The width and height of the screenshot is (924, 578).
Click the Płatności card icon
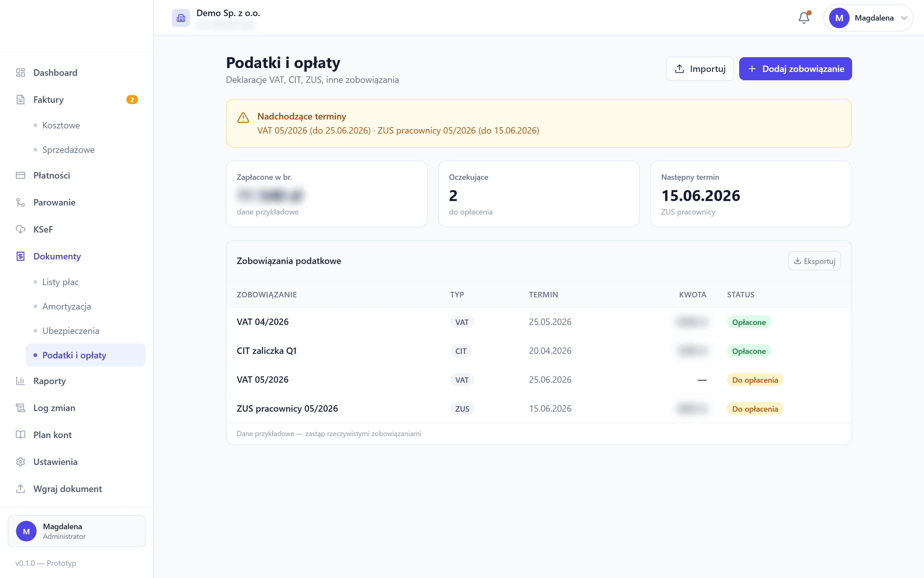21,175
